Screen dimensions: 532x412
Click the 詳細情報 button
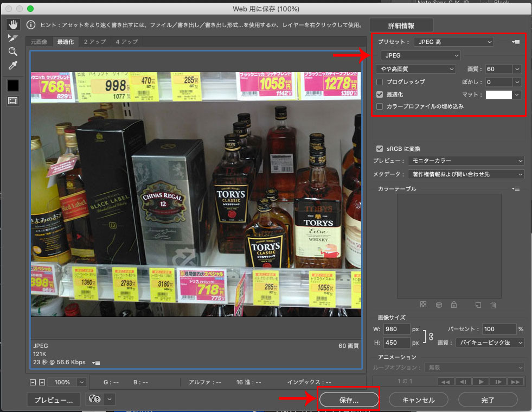(x=401, y=26)
